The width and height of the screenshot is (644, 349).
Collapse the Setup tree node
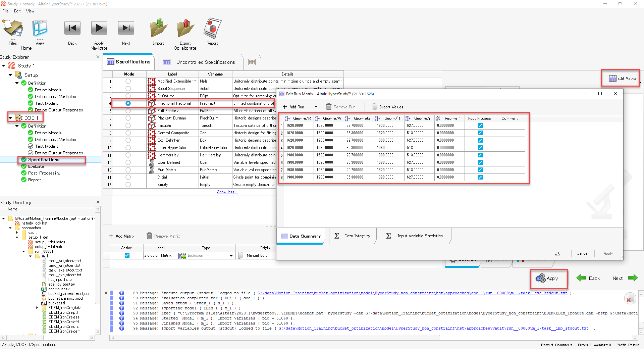(x=10, y=75)
